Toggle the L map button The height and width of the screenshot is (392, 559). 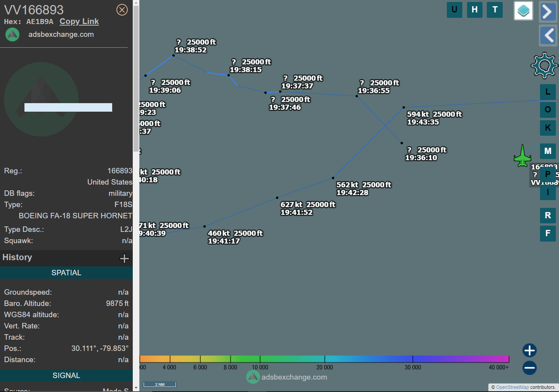[548, 92]
